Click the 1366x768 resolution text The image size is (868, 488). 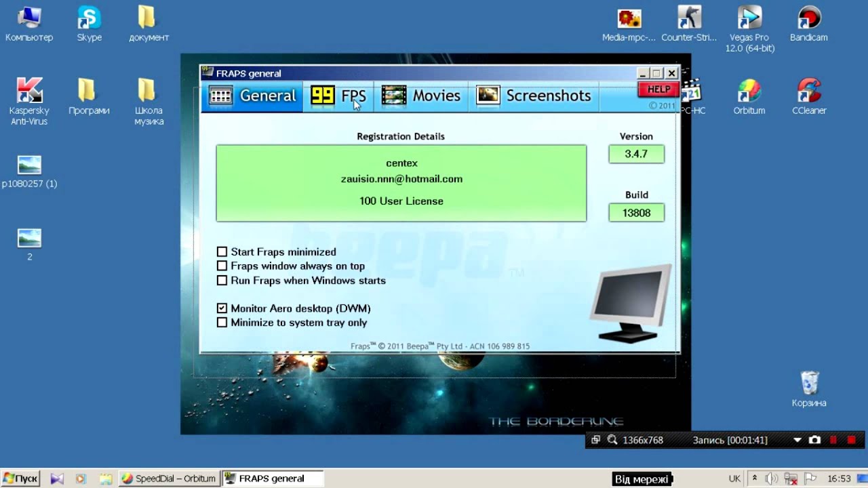pyautogui.click(x=643, y=441)
